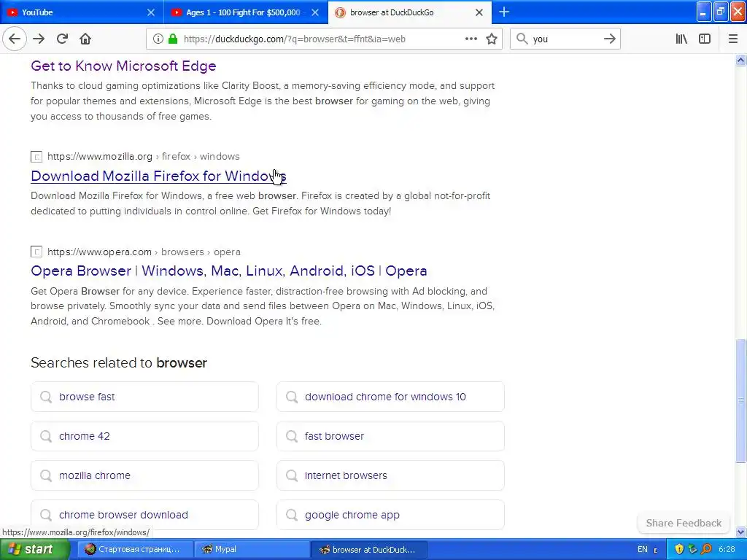Click the scrollbar down arrow
747x560 pixels.
pos(740,532)
